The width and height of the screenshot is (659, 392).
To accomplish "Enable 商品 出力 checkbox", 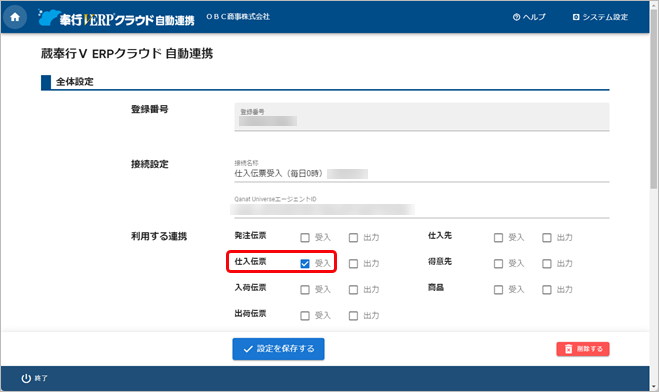I will point(547,290).
